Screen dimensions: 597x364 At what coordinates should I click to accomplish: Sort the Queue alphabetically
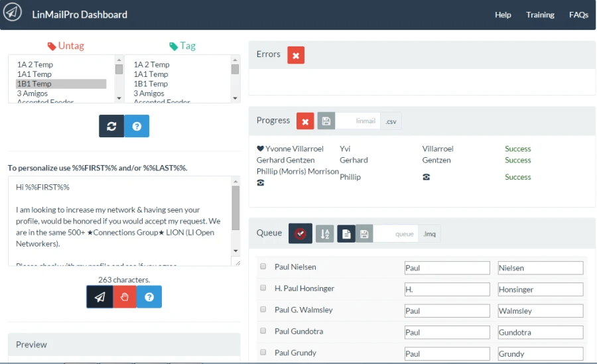coord(325,234)
